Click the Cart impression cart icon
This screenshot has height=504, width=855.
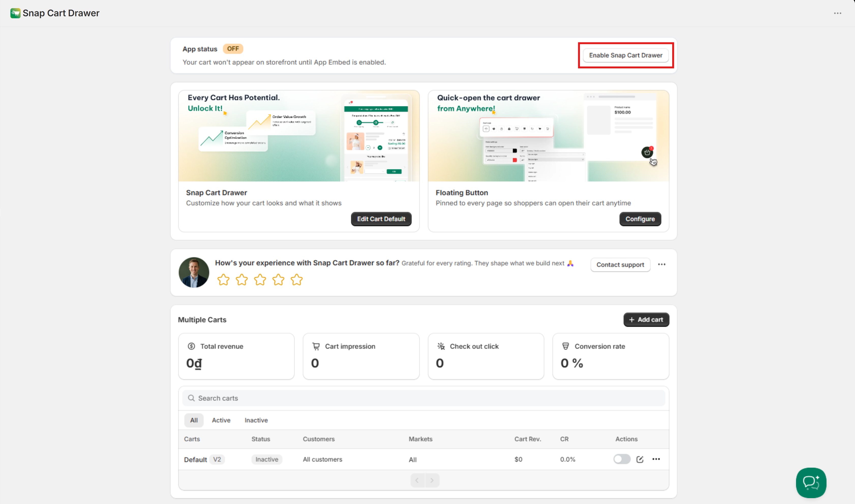click(x=316, y=346)
